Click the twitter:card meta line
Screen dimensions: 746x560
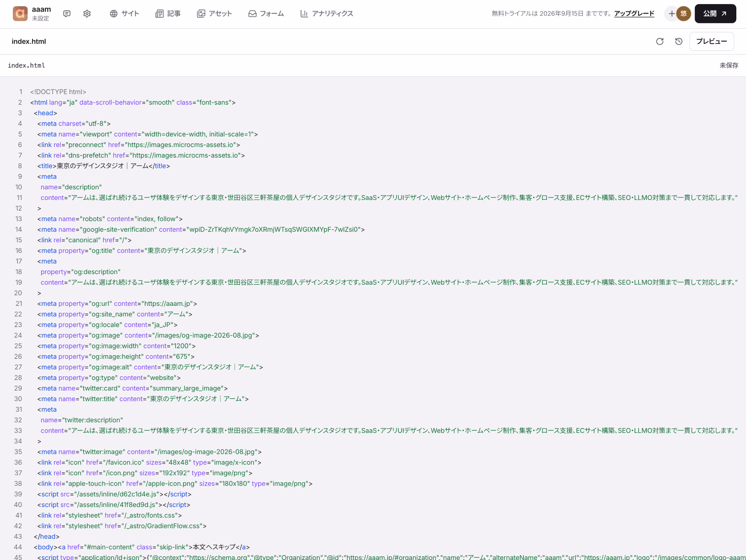click(x=132, y=388)
